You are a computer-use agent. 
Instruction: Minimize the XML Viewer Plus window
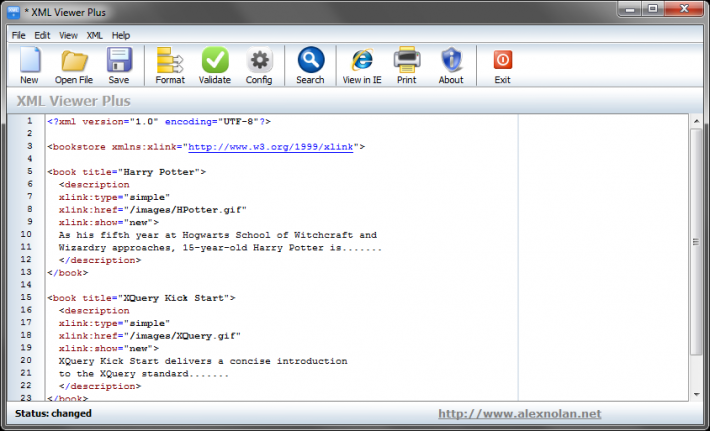pos(630,9)
